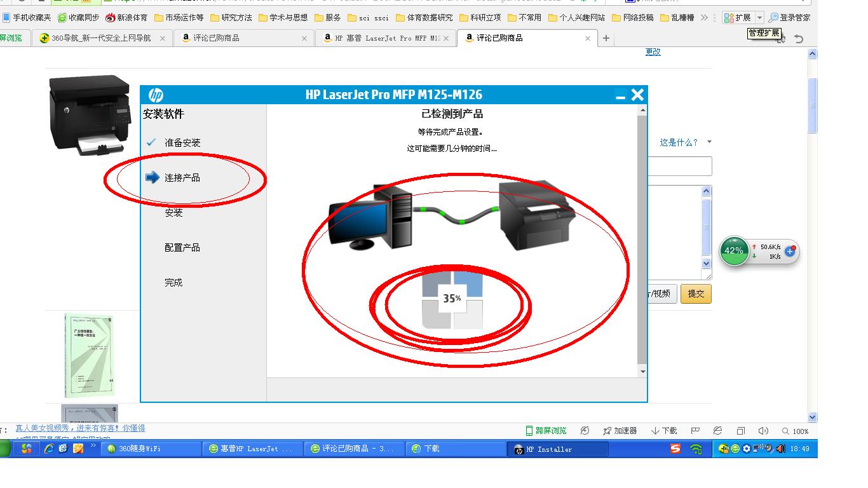
Task: Open the 学术与思想 bookmark folder
Action: [x=283, y=18]
